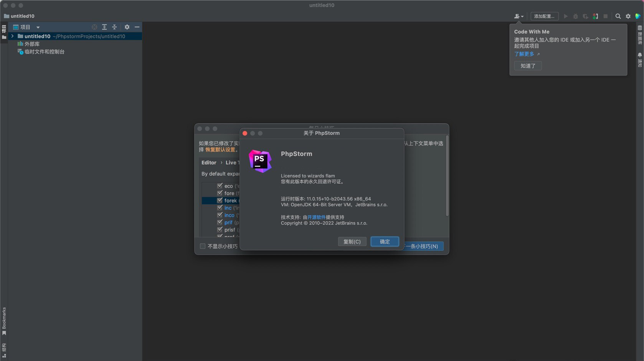The width and height of the screenshot is (644, 361).
Task: Click the 开源软件 link
Action: click(x=316, y=217)
